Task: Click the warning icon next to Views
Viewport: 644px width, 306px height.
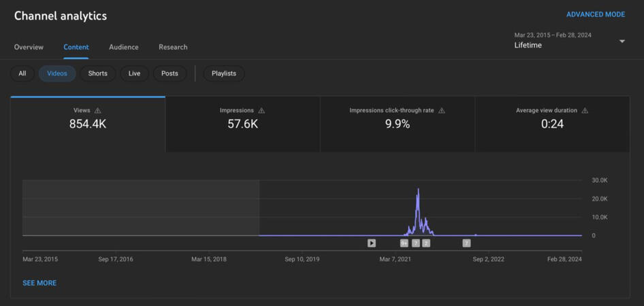Action: pos(97,111)
